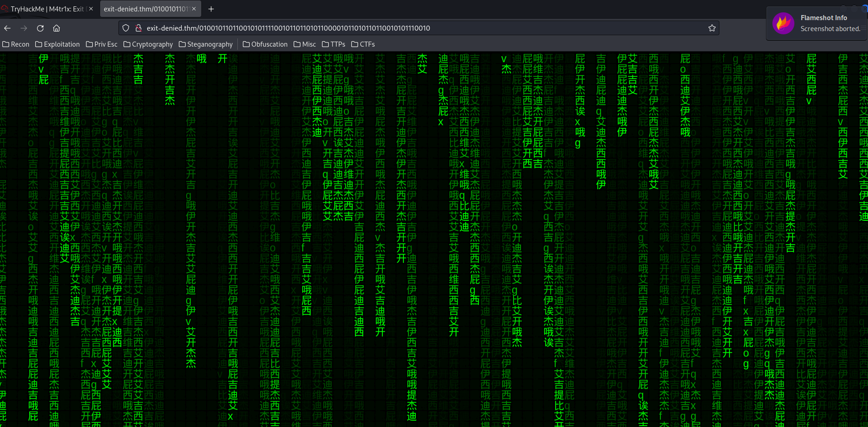The height and width of the screenshot is (427, 868).
Task: Click the insecure connection padlock icon
Action: tap(139, 28)
